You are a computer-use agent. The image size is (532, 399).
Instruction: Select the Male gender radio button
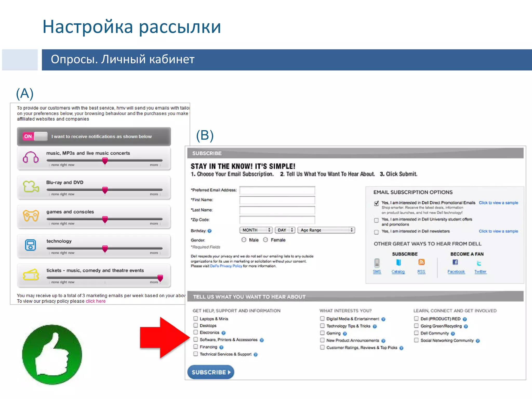(244, 240)
